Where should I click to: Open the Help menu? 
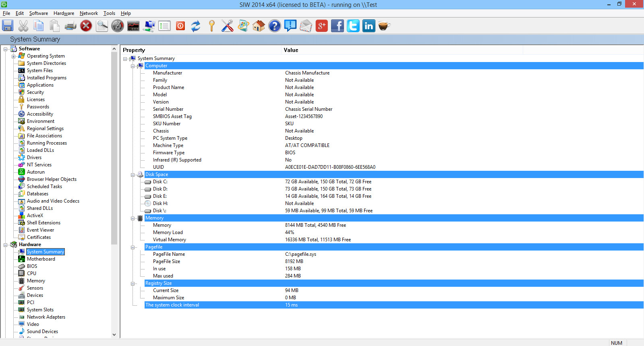click(126, 13)
